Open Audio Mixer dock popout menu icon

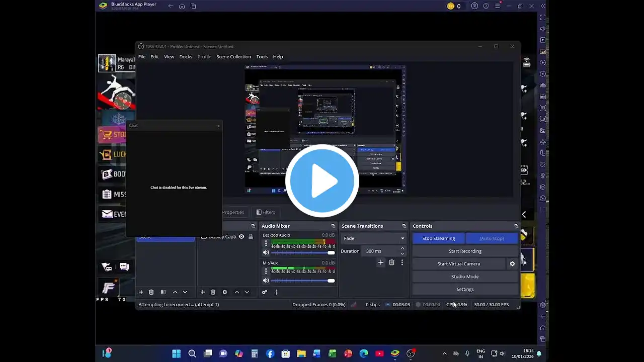333,226
